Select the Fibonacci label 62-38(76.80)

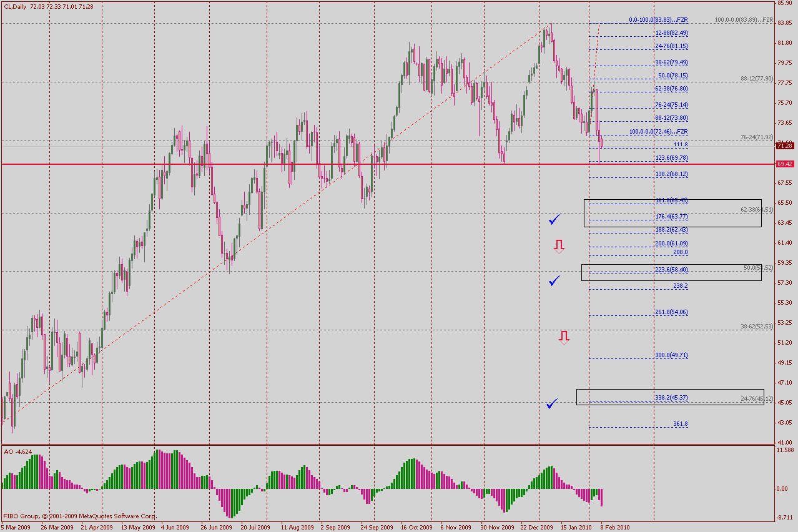coord(671,89)
